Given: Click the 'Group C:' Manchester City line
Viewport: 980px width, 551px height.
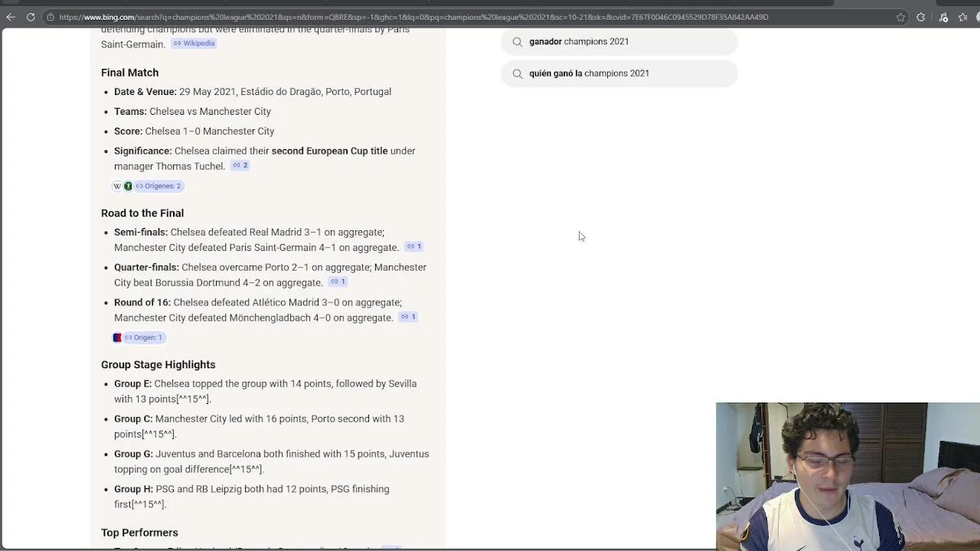Looking at the screenshot, I should pos(259,427).
